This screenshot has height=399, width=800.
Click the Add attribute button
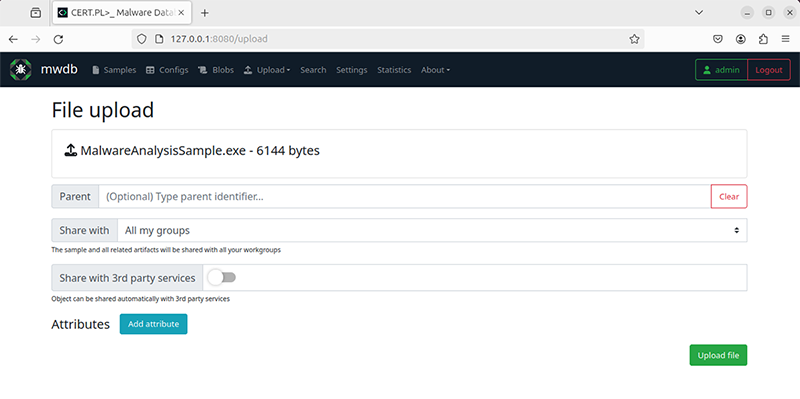click(x=154, y=324)
